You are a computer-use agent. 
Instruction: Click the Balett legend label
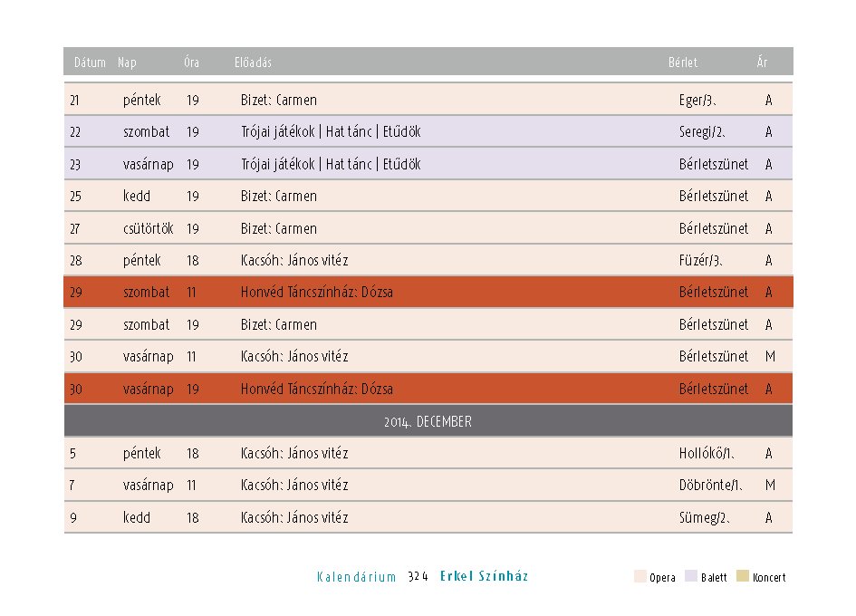714,577
